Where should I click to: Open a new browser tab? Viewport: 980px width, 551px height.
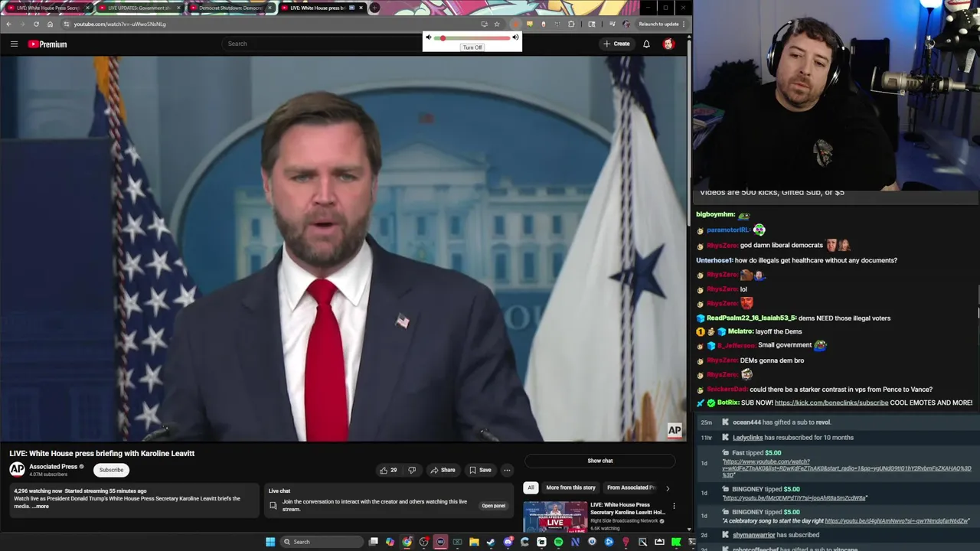coord(374,8)
